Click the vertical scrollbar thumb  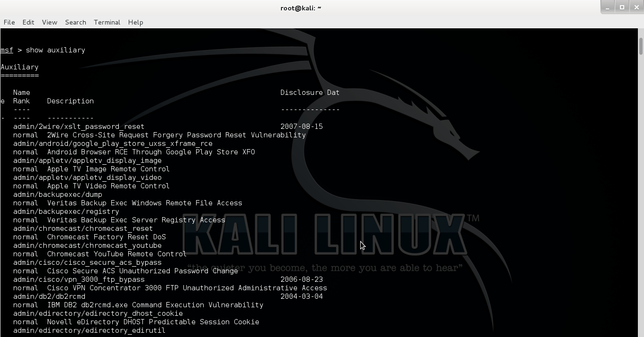[641, 46]
